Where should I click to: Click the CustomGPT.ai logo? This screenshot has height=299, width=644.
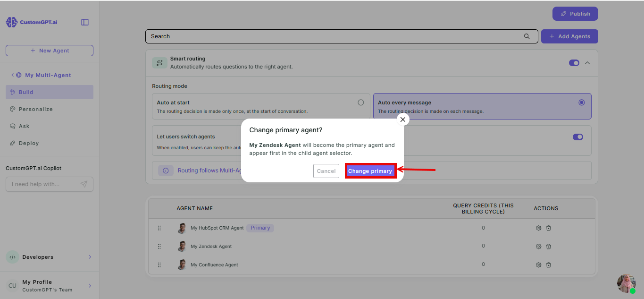click(32, 22)
